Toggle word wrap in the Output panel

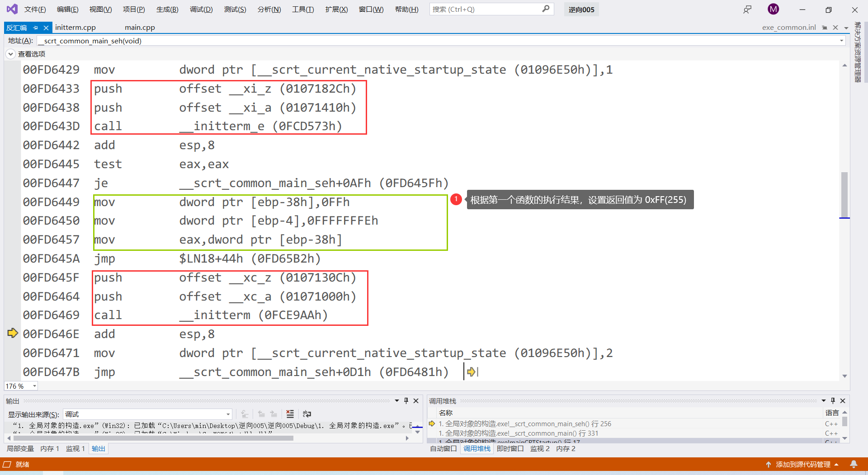pos(307,414)
